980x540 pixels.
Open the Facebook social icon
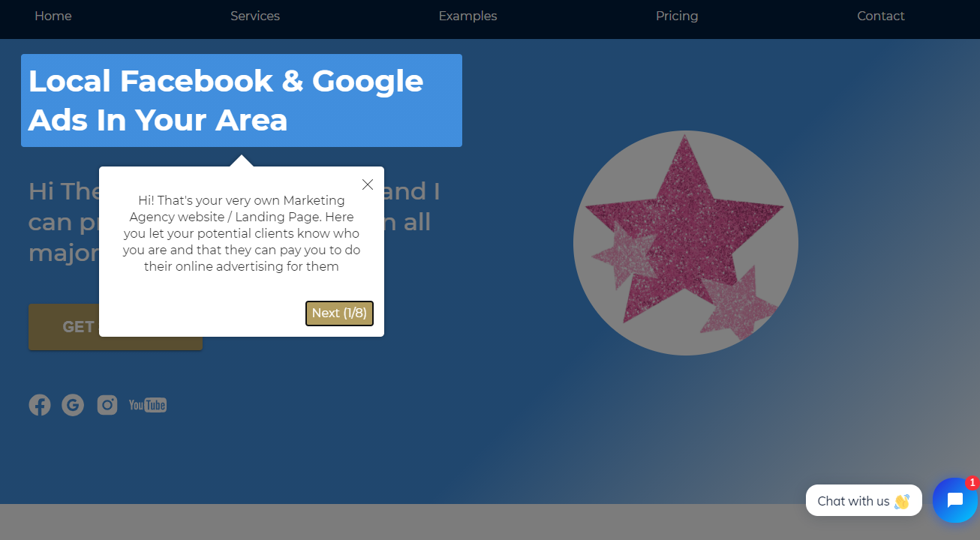40,405
